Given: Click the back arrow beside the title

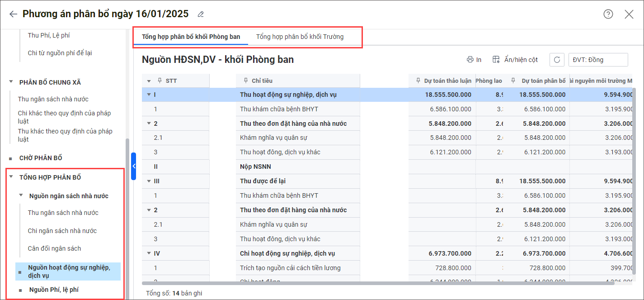Looking at the screenshot, I should point(13,14).
